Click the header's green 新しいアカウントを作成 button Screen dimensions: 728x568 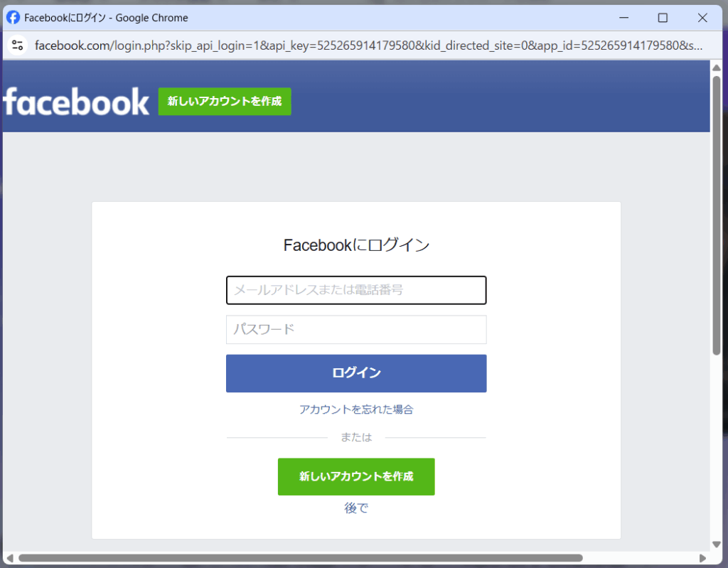[x=225, y=101]
